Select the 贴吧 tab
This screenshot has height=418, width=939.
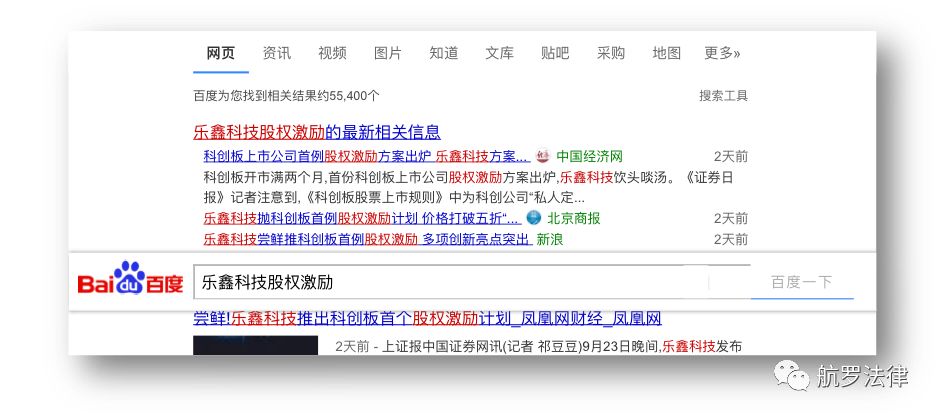pyautogui.click(x=554, y=53)
